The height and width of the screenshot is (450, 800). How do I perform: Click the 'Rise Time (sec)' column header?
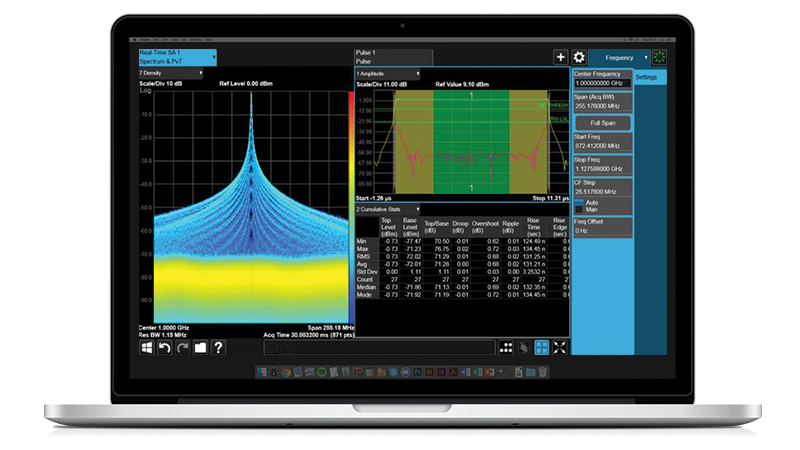(x=534, y=227)
